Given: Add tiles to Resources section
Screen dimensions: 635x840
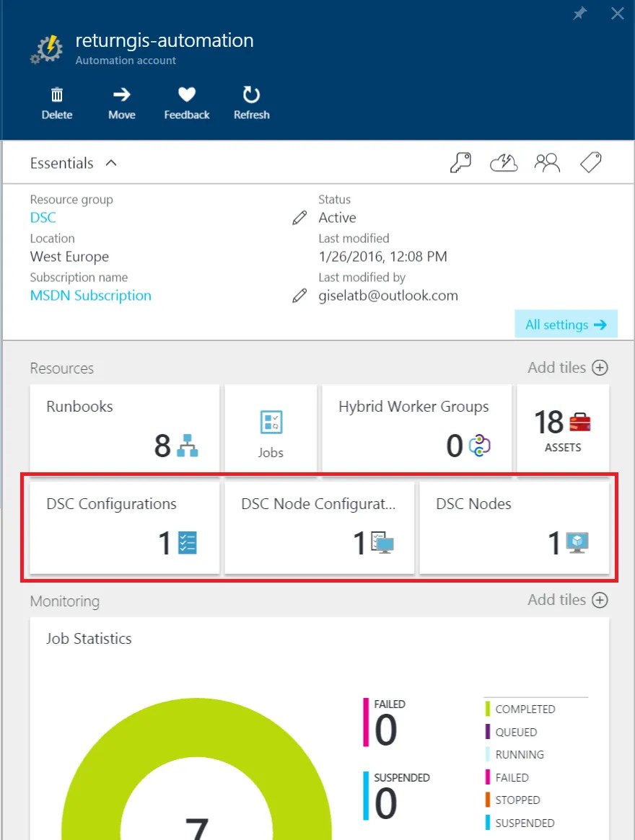Looking at the screenshot, I should pos(568,368).
